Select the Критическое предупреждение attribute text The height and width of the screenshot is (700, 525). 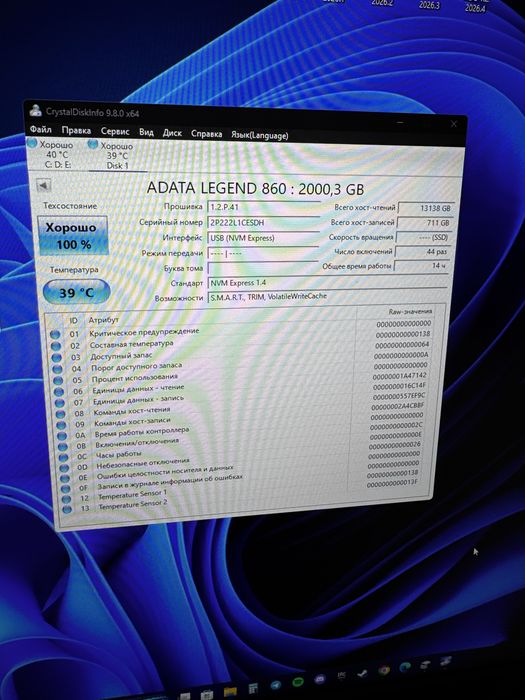pyautogui.click(x=144, y=332)
